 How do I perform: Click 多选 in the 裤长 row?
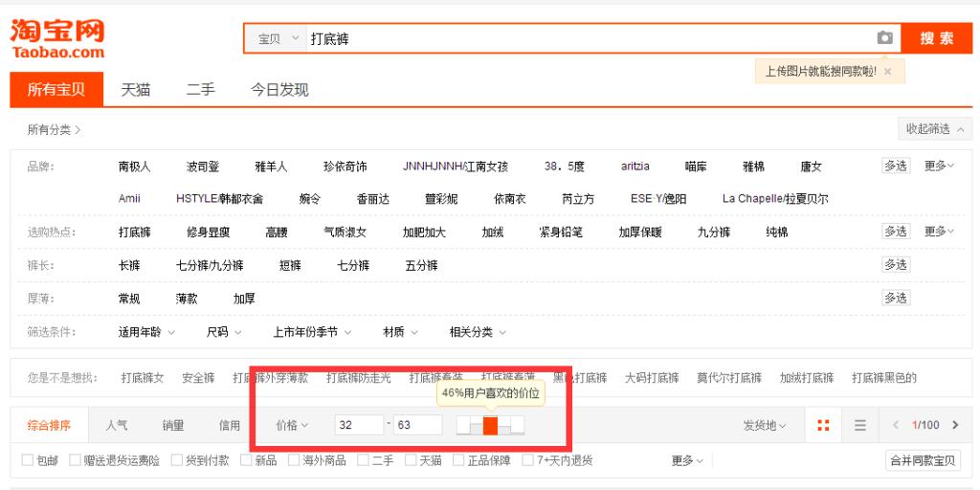coord(896,264)
